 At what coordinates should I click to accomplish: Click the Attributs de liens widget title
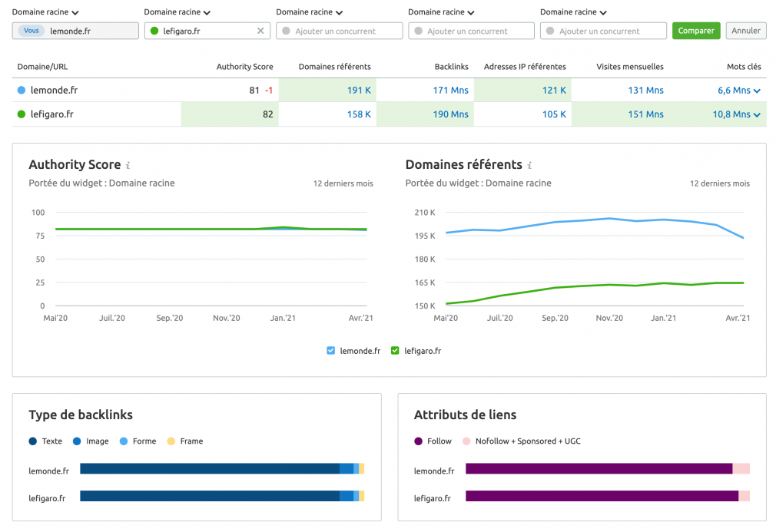pos(465,415)
